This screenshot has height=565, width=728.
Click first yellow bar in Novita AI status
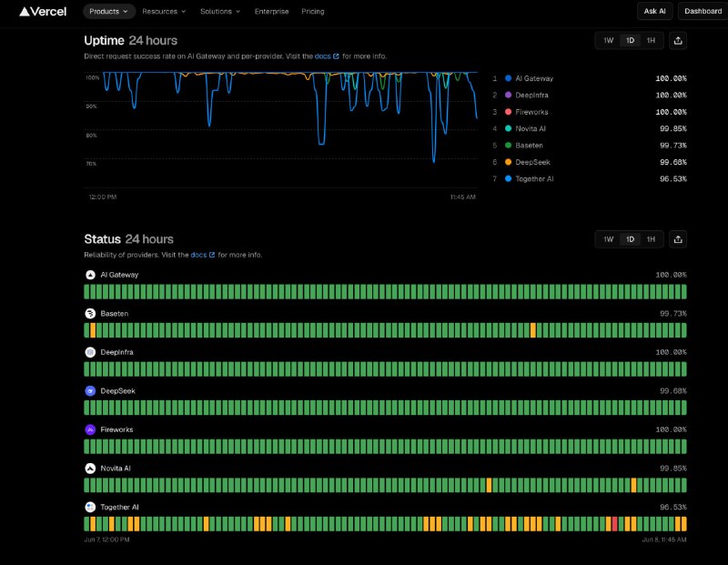tap(489, 485)
